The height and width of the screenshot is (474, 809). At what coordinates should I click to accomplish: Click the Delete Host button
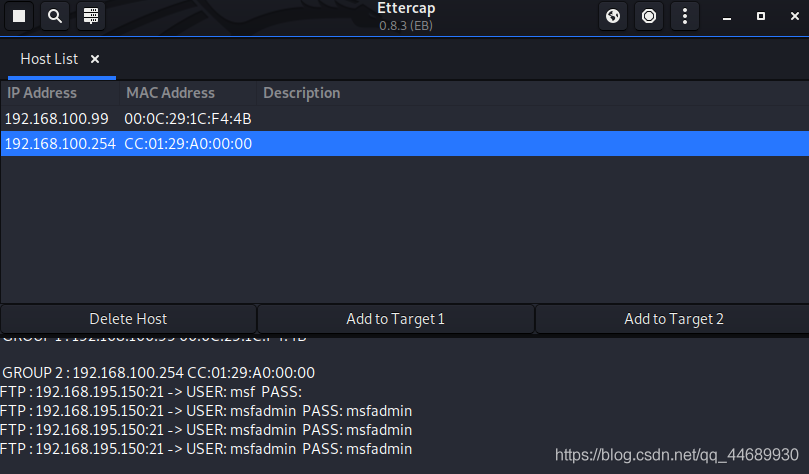(x=128, y=319)
